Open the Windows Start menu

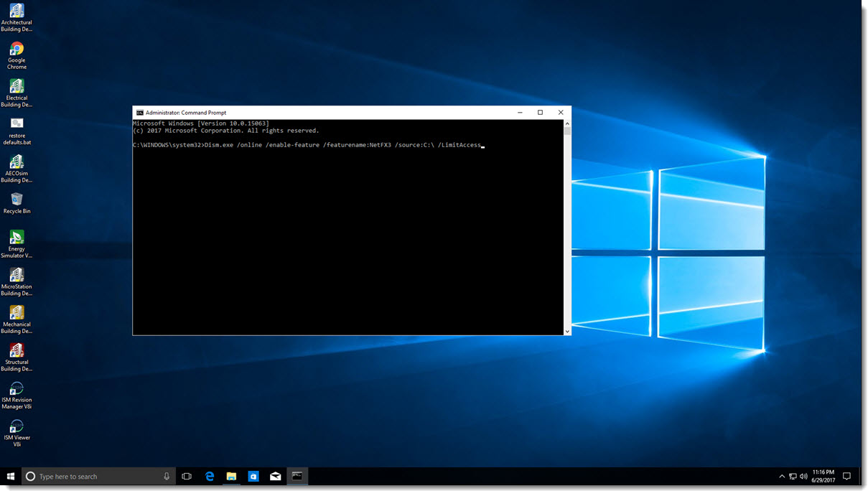coord(11,476)
